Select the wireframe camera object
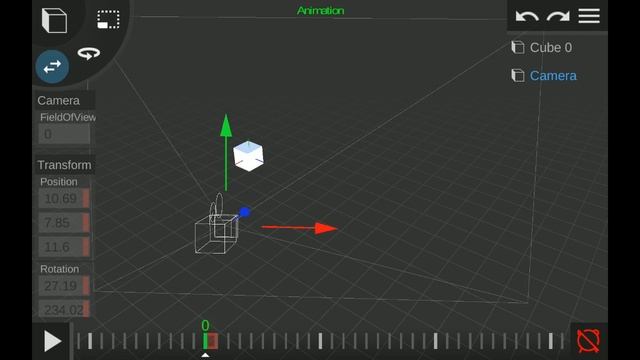640x360 pixels. coord(216,224)
